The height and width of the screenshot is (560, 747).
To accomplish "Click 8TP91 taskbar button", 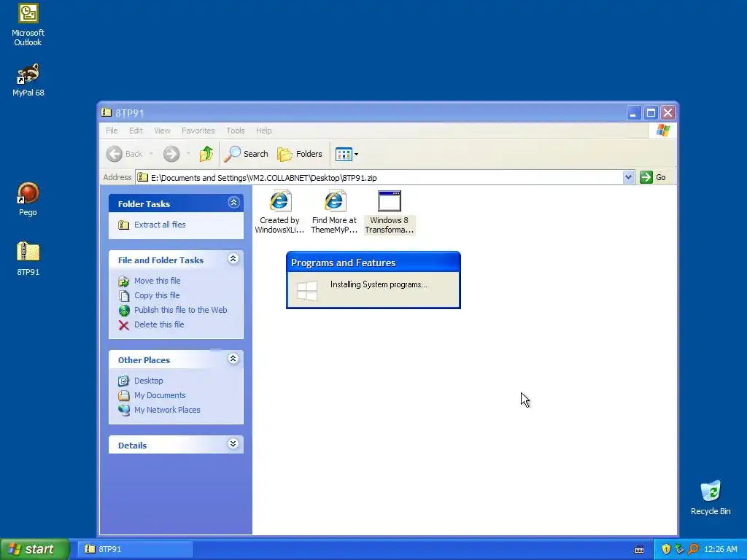I will tap(135, 549).
